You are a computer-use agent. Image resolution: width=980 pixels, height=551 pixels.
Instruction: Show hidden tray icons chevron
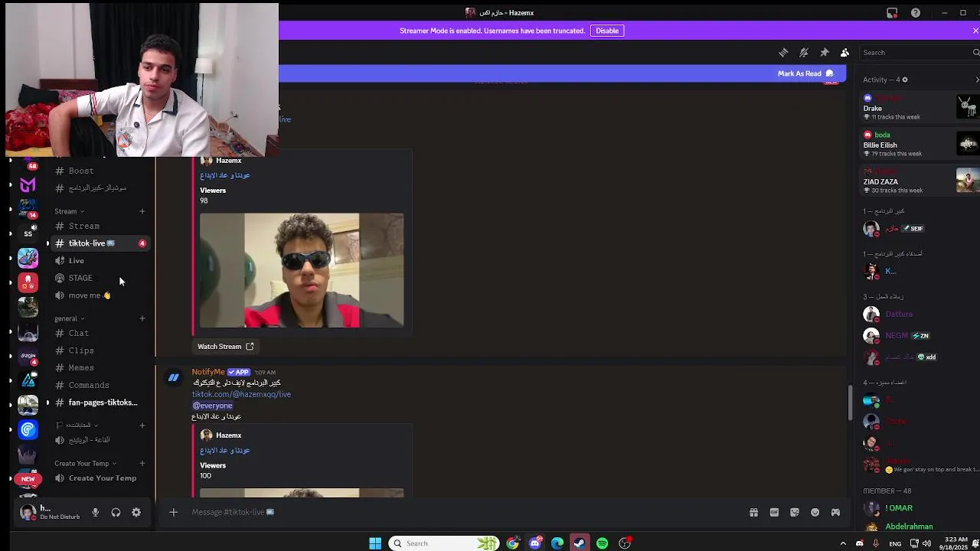(x=843, y=543)
